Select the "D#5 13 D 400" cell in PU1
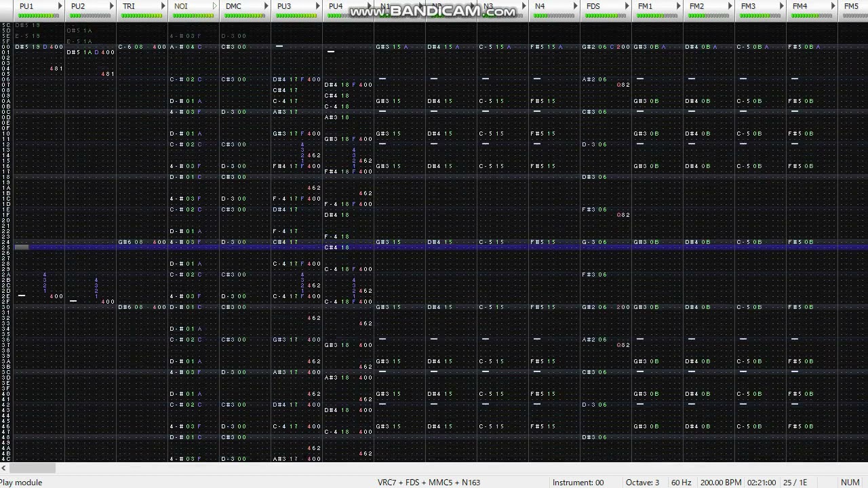Screen dimensions: 868x488 coord(39,47)
